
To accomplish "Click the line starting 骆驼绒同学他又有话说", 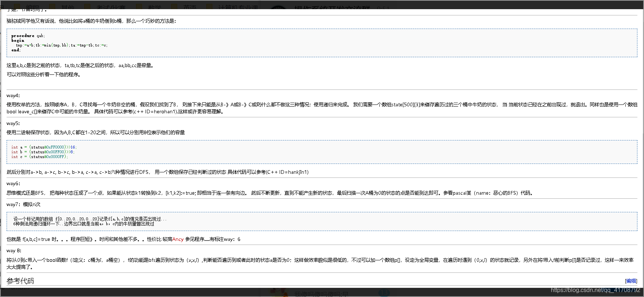I will point(91,21).
